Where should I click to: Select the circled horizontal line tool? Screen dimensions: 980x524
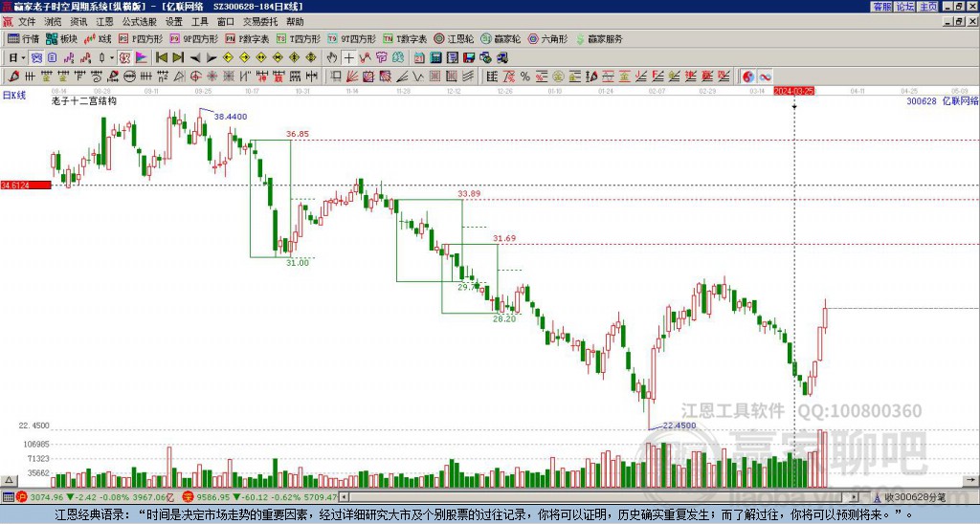click(129, 76)
